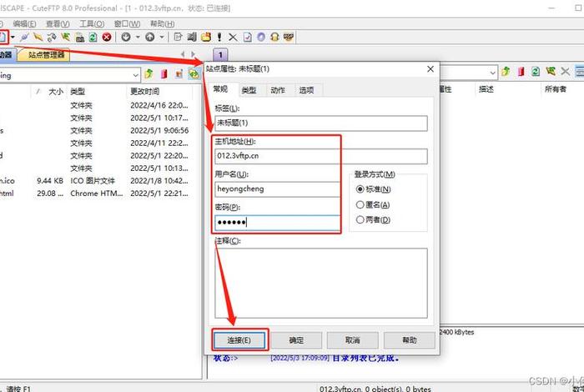Viewport: 584px width, 392px height.
Task: Select the 标准(N) login method radio button
Action: (360, 189)
